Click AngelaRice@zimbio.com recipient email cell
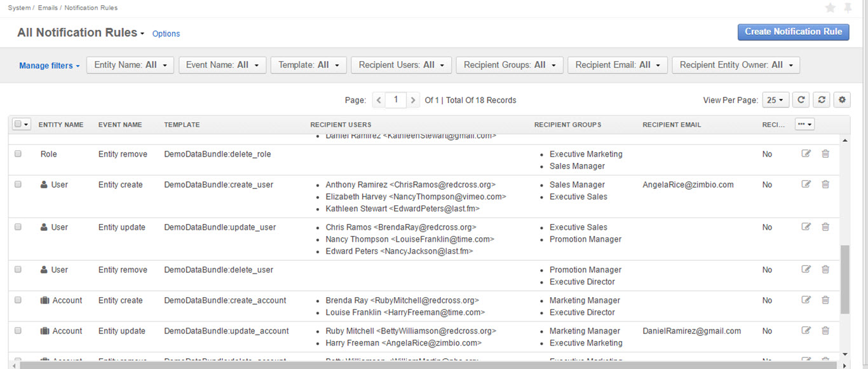This screenshot has height=369, width=868. point(688,184)
